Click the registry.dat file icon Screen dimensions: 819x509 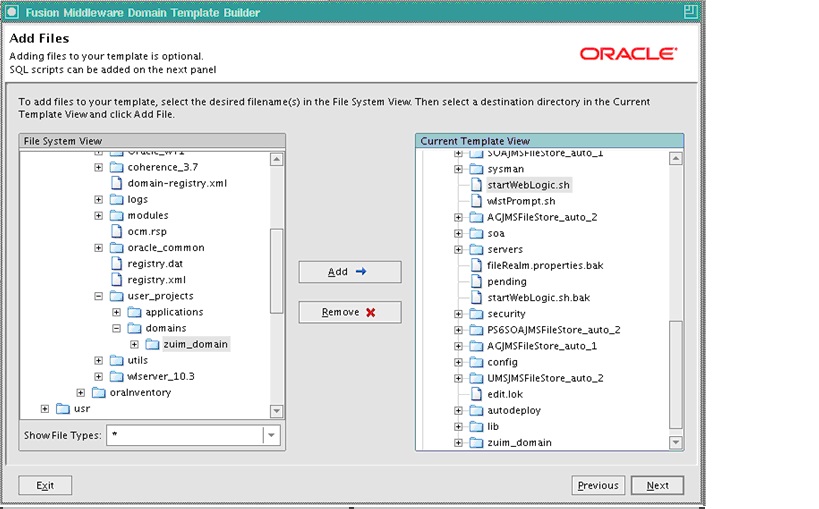(116, 263)
